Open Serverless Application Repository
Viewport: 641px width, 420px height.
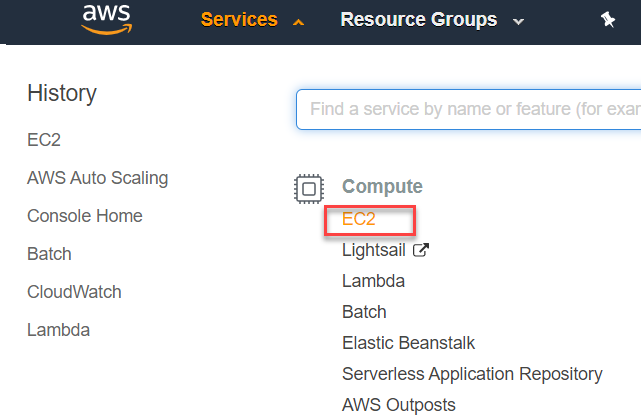tap(472, 374)
